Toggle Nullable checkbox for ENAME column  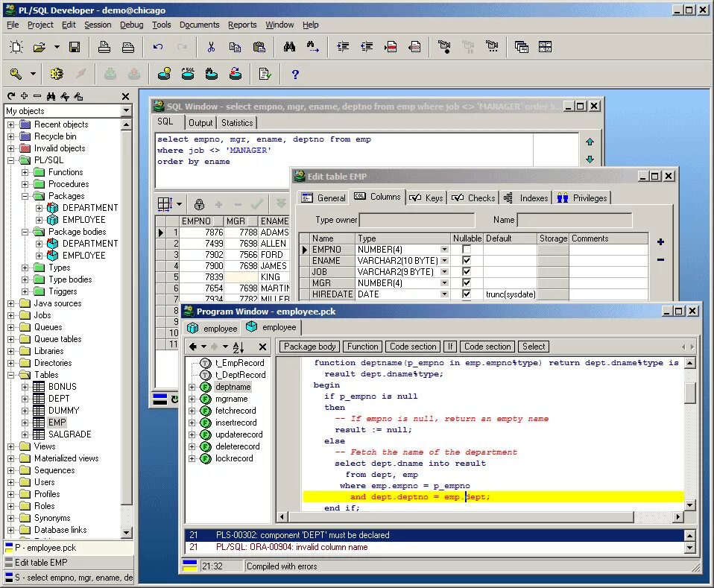(467, 261)
